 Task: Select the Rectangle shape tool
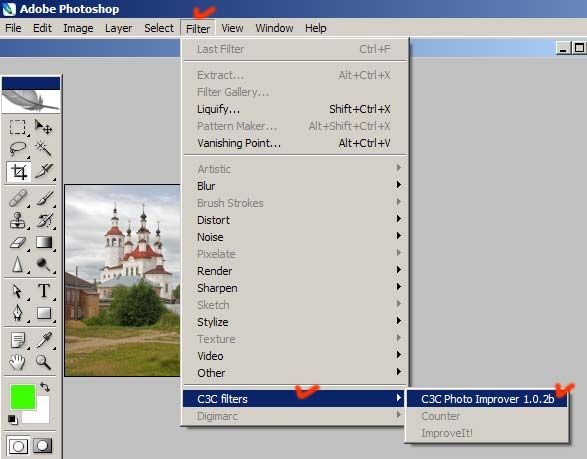point(43,313)
